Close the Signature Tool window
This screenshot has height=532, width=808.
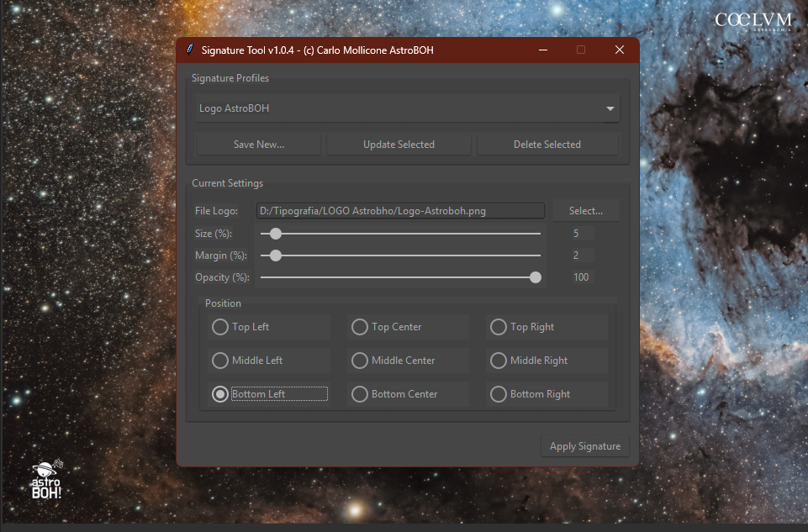pyautogui.click(x=620, y=50)
